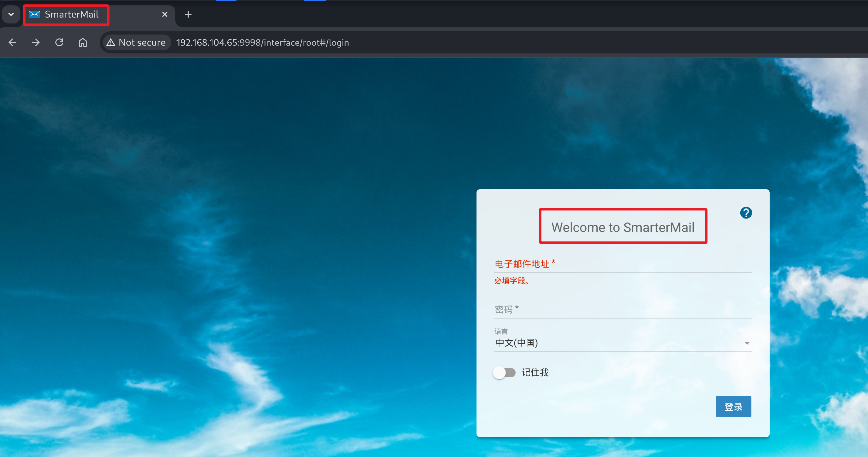Reload the current page
The image size is (868, 457).
point(59,42)
